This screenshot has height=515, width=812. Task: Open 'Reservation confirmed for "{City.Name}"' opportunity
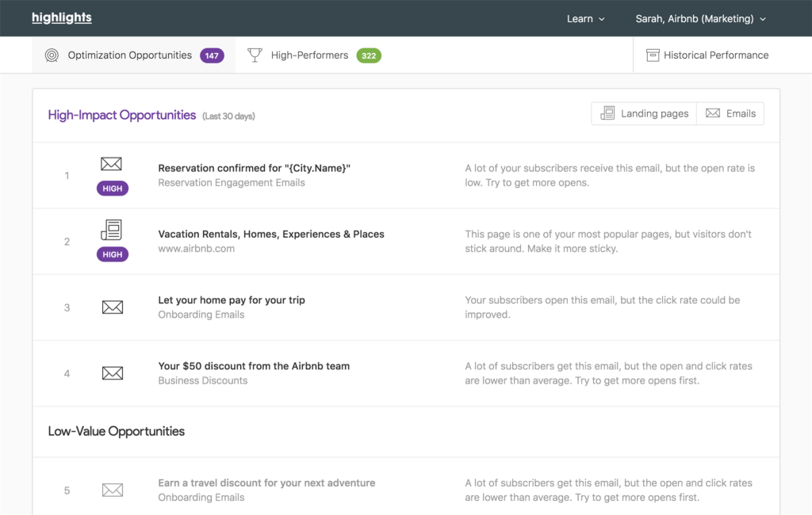[254, 168]
